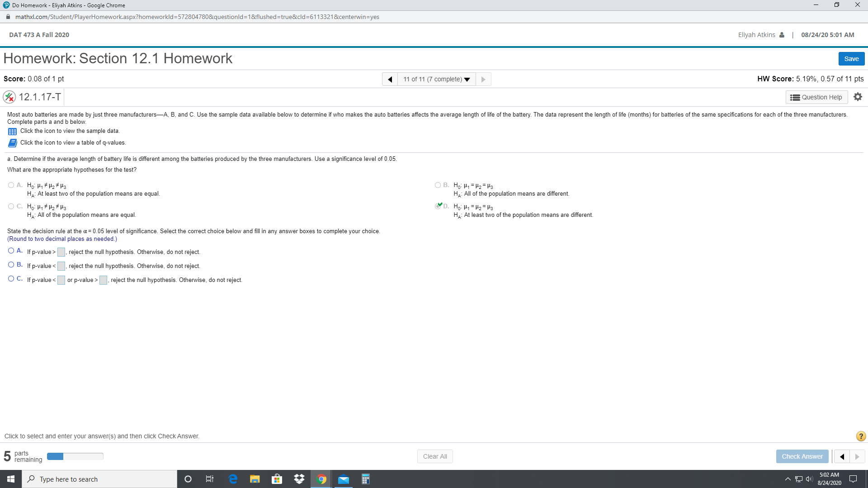Click the previous question navigation arrow
Viewport: 868px width, 488px height.
tap(389, 79)
